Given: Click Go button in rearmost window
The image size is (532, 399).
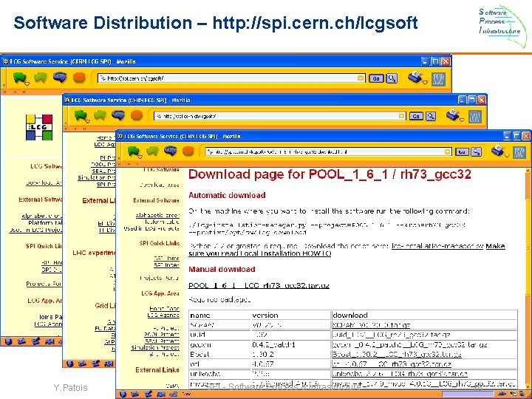Looking at the screenshot, I should tap(376, 79).
